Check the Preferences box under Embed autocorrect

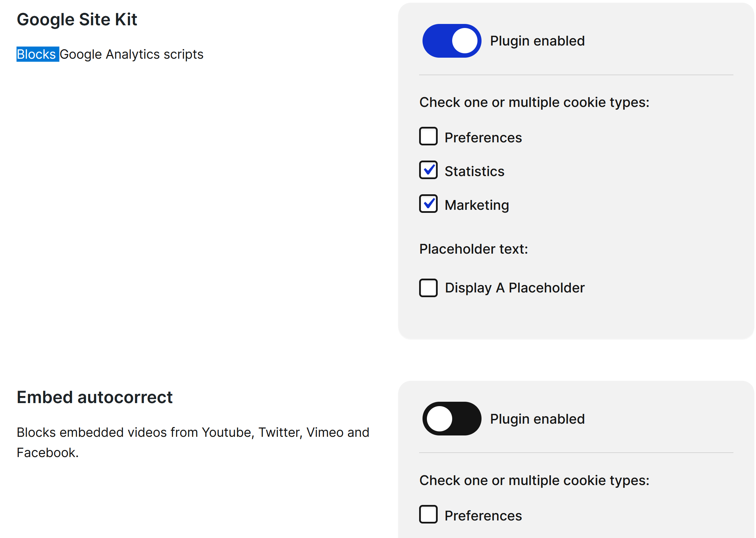tap(428, 514)
